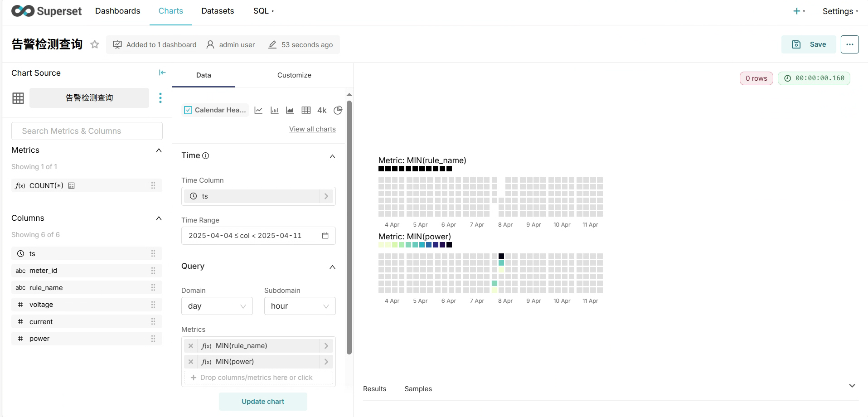Click the Time info icon
The width and height of the screenshot is (868, 417).
[206, 156]
